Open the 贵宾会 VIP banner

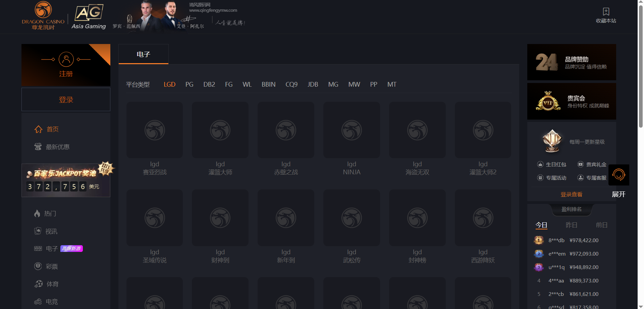tap(571, 101)
